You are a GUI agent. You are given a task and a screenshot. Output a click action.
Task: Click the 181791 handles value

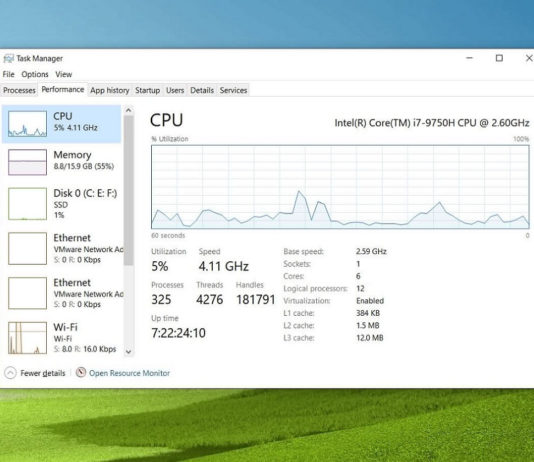[256, 300]
